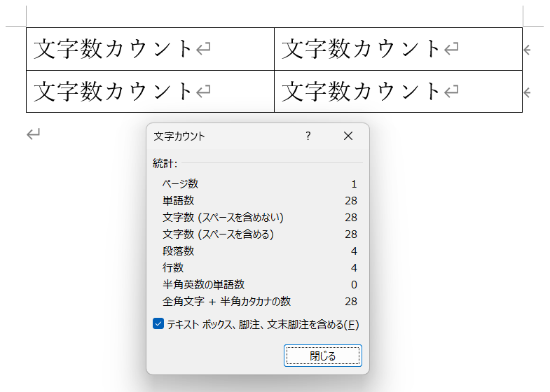
Task: Click the empty paragraph mark below table
Action: click(x=33, y=134)
